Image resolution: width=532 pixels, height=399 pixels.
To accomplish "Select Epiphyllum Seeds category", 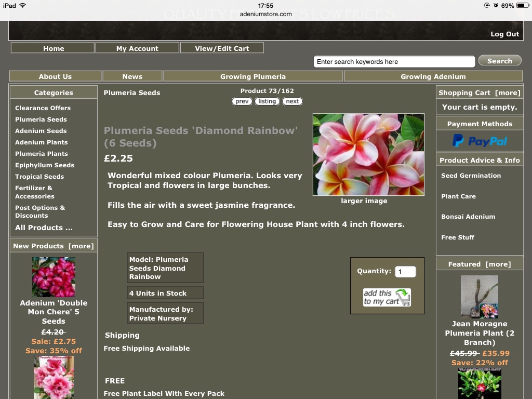I will [x=45, y=165].
